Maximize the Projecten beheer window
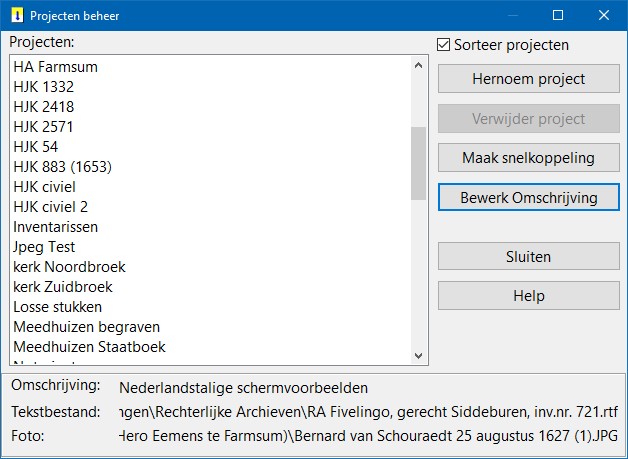This screenshot has width=628, height=459. click(558, 16)
